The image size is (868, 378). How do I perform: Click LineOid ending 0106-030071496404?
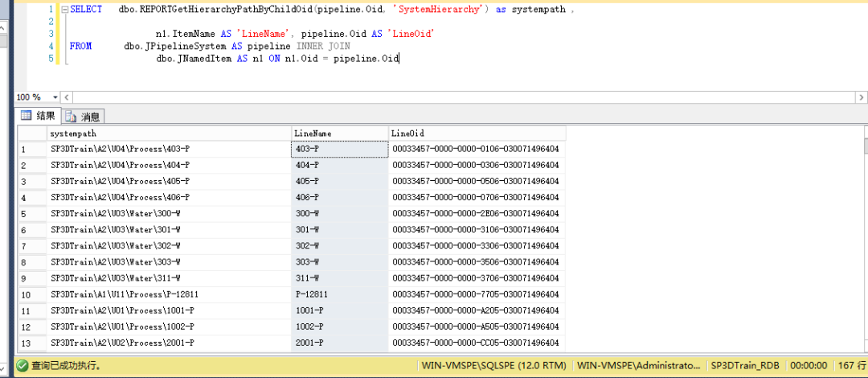(477, 149)
